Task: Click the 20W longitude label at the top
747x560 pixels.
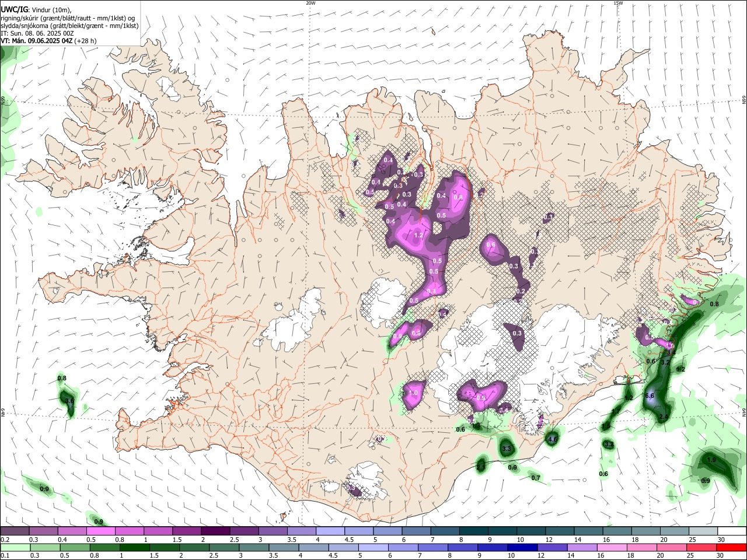Action: 310,3
